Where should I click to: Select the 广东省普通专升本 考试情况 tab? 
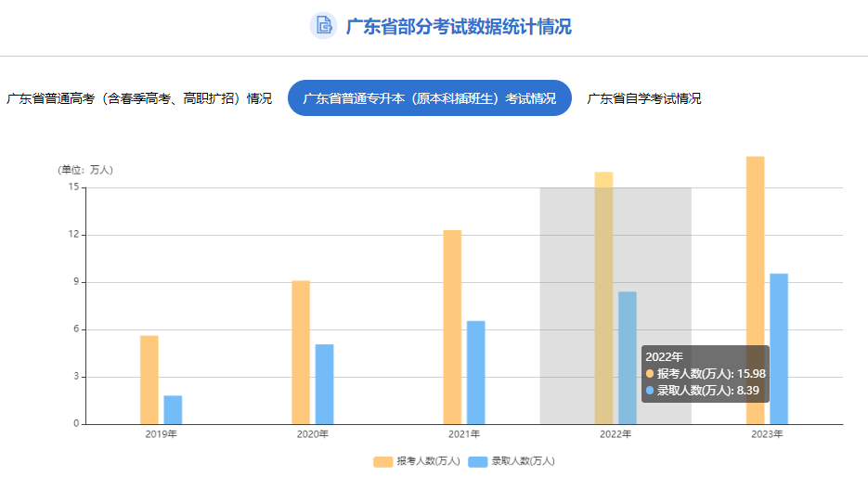[430, 98]
